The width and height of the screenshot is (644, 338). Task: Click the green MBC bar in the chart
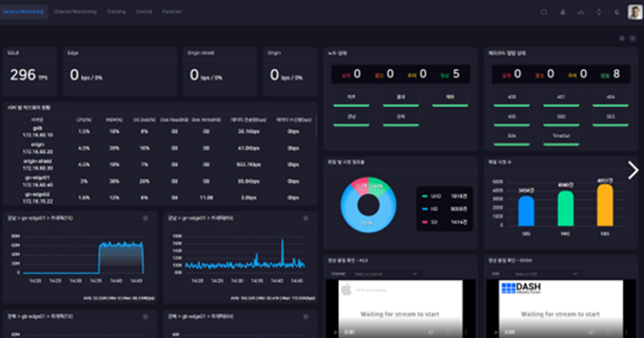(565, 208)
